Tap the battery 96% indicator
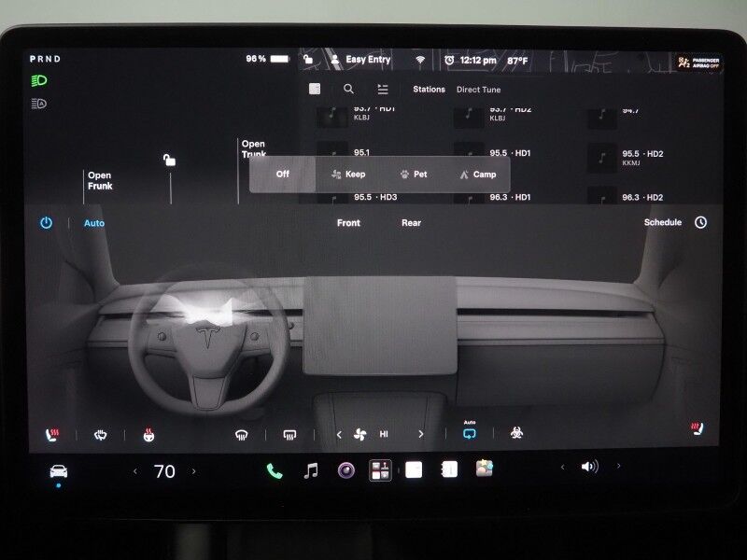The image size is (747, 560). 267,59
